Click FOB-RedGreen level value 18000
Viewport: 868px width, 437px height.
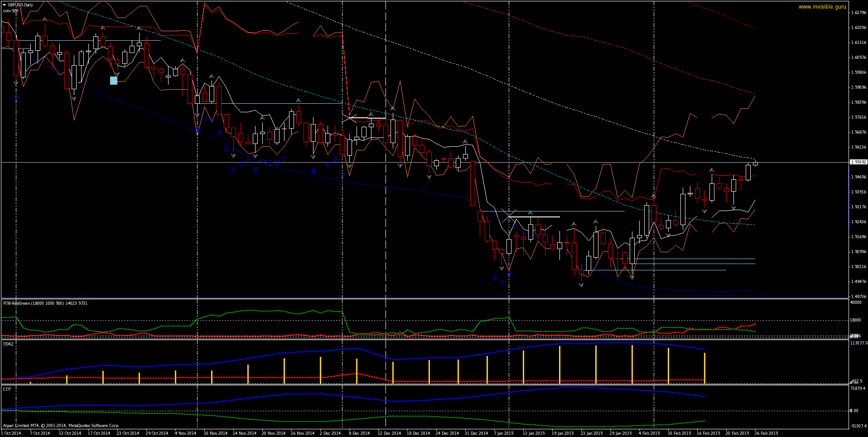(856, 320)
